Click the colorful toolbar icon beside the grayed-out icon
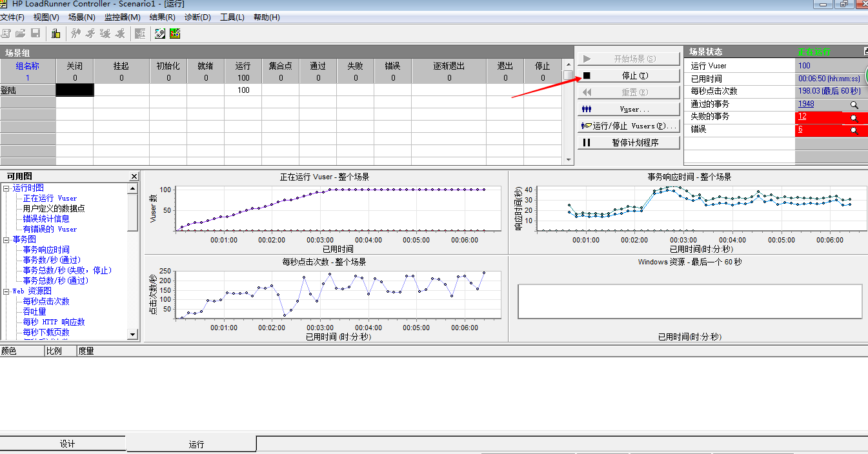Screen dimensions: 868x454 click(x=160, y=33)
